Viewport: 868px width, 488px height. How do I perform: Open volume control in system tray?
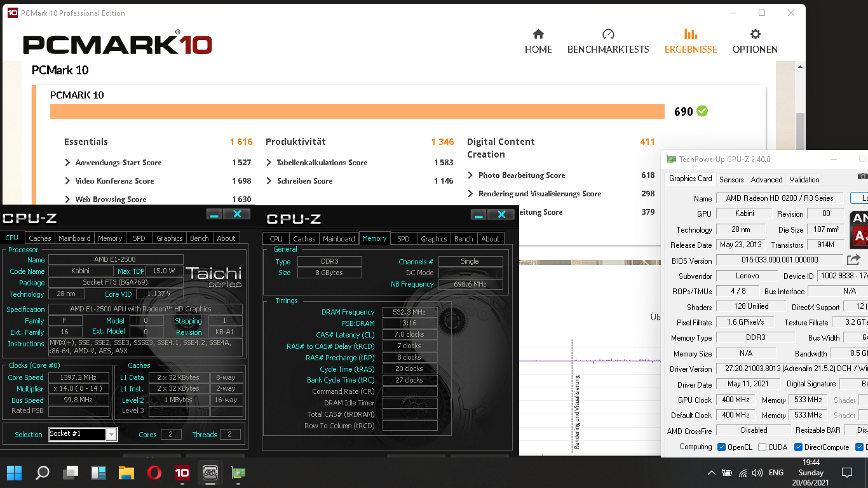point(757,473)
